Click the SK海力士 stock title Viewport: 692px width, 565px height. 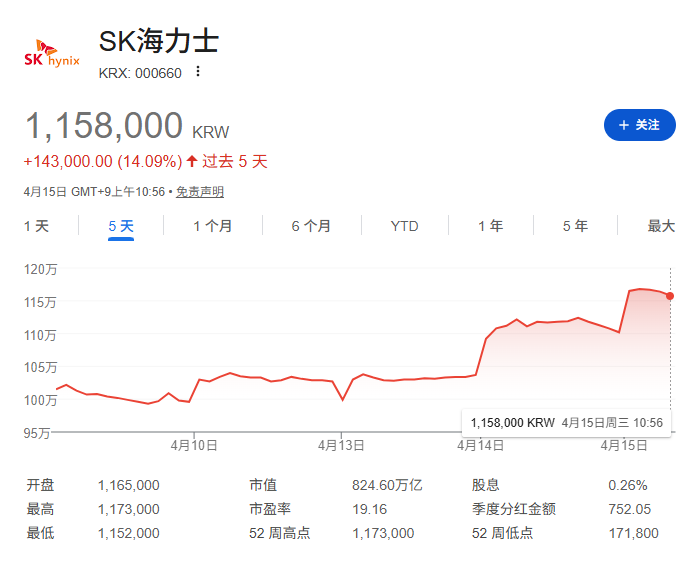pos(159,42)
